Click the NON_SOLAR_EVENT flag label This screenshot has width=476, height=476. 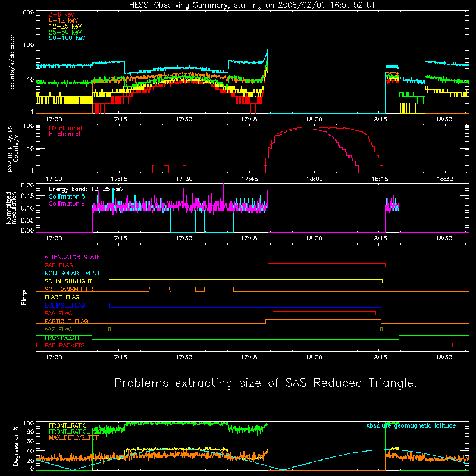72,273
